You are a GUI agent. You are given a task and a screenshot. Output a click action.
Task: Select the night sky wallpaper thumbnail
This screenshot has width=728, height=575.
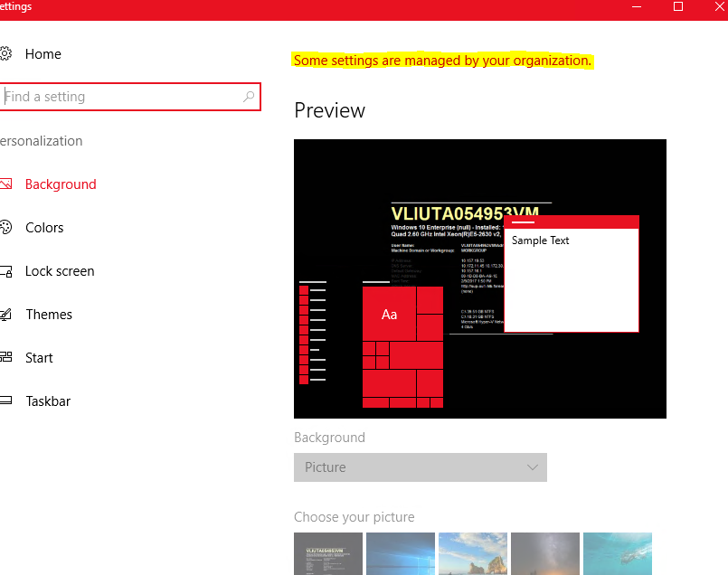coord(545,553)
